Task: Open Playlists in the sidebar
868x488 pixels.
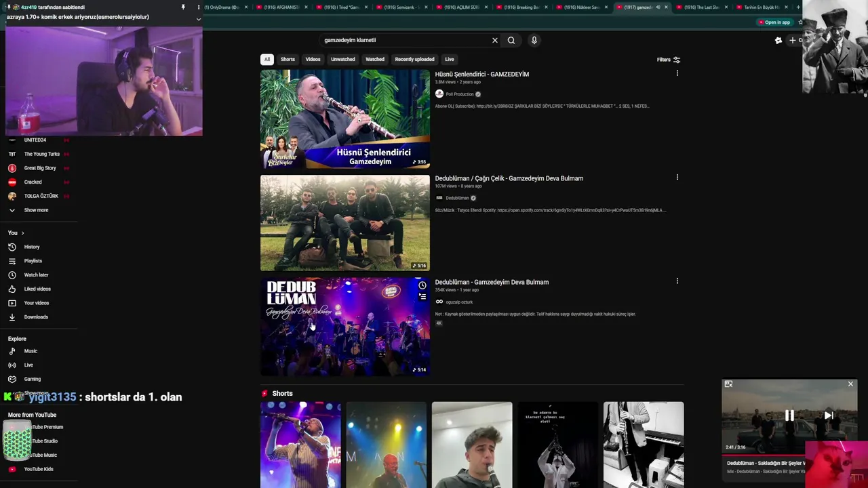Action: [x=33, y=261]
